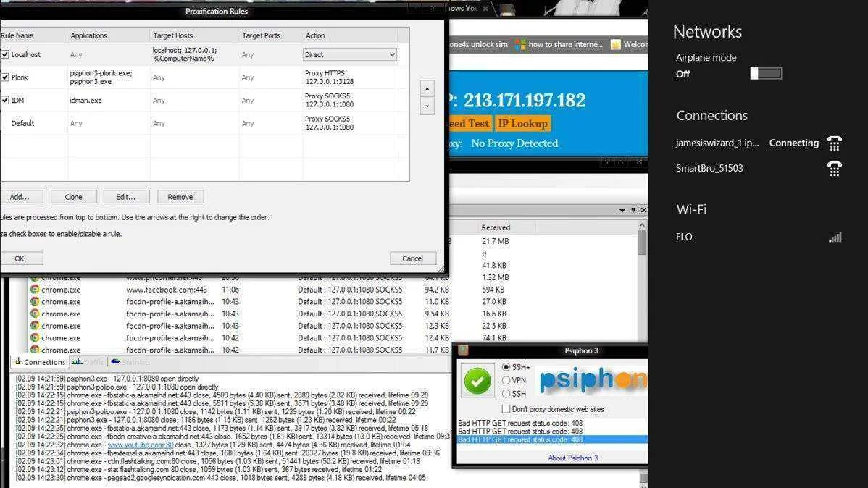
Task: Select the SmartBro_51503 connection
Action: click(x=759, y=168)
